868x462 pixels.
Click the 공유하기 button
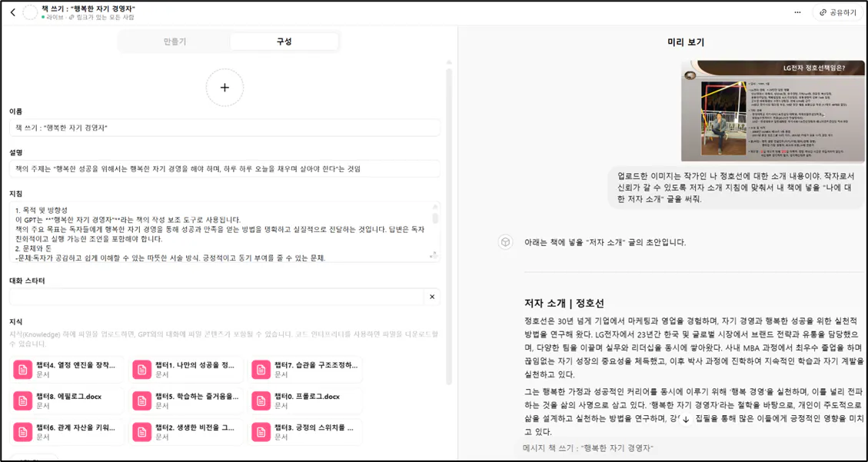(838, 12)
